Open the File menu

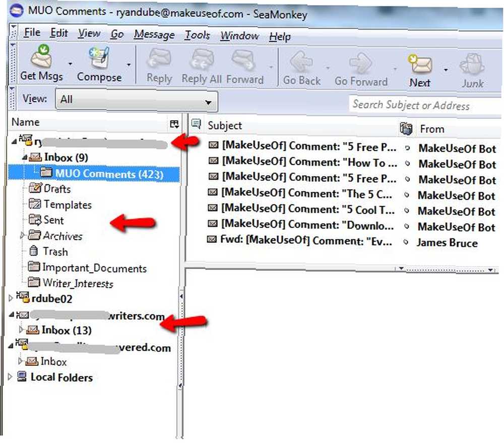click(32, 32)
